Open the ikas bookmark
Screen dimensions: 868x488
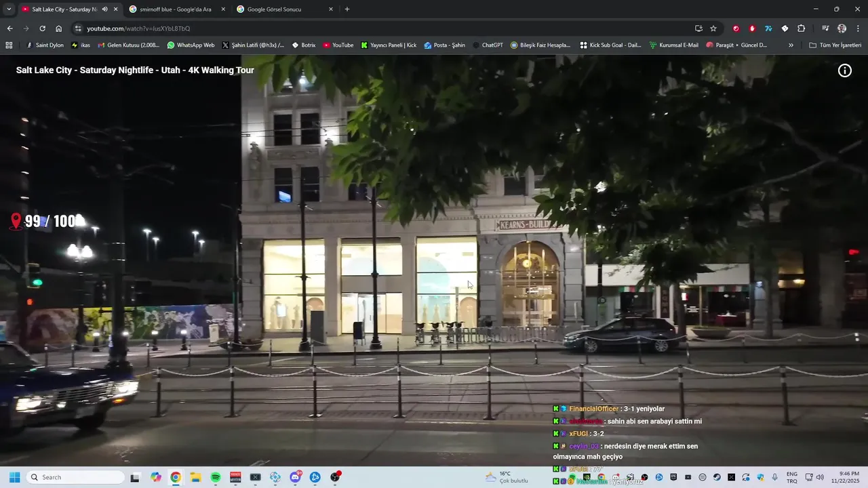[x=81, y=45]
